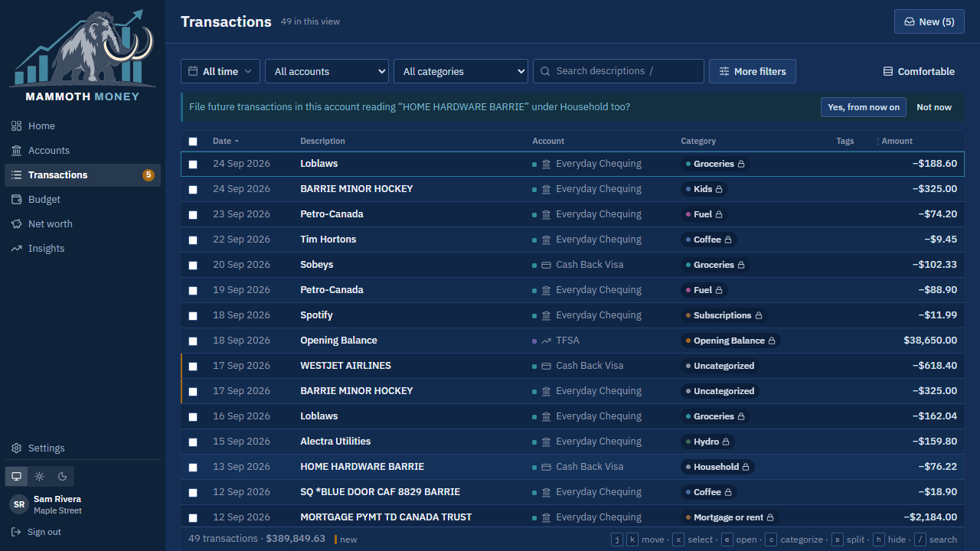The width and height of the screenshot is (980, 551).
Task: Click the lock icon on Opening Balance category
Action: click(772, 341)
